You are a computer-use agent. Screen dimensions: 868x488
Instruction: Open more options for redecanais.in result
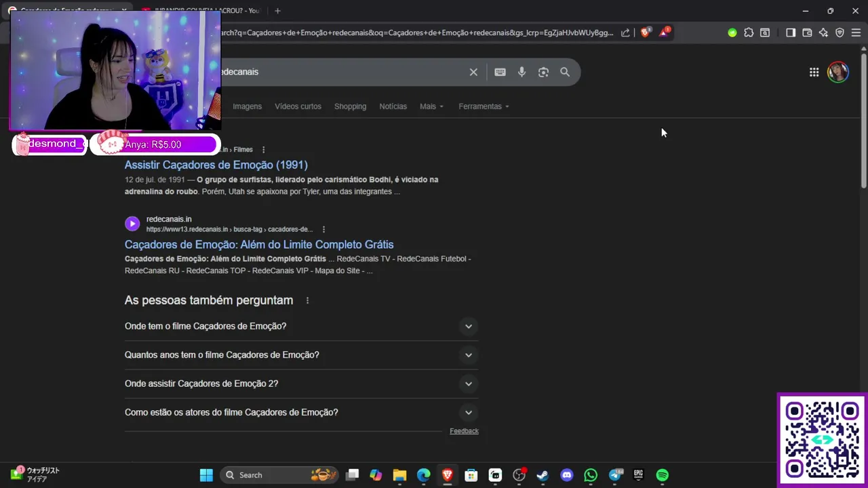(x=323, y=229)
